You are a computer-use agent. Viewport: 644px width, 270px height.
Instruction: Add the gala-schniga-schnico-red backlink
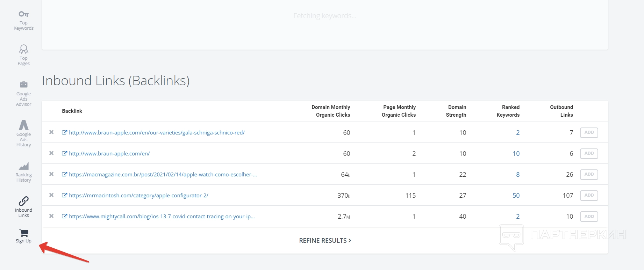589,132
